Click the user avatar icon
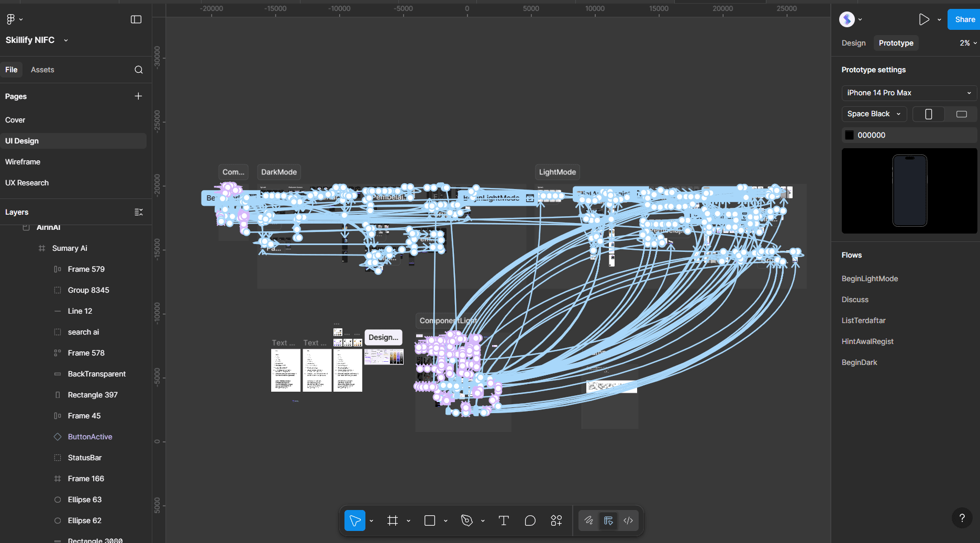This screenshot has width=980, height=543. (x=847, y=19)
